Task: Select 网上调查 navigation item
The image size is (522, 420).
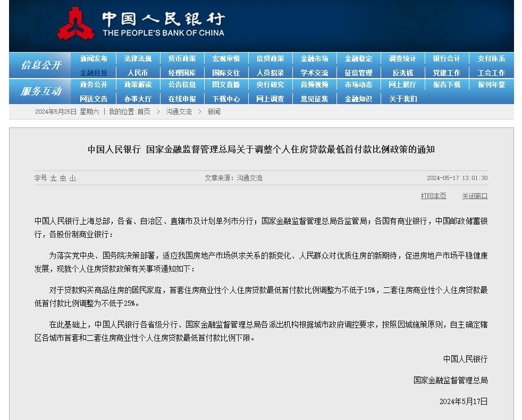Action: click(x=270, y=99)
